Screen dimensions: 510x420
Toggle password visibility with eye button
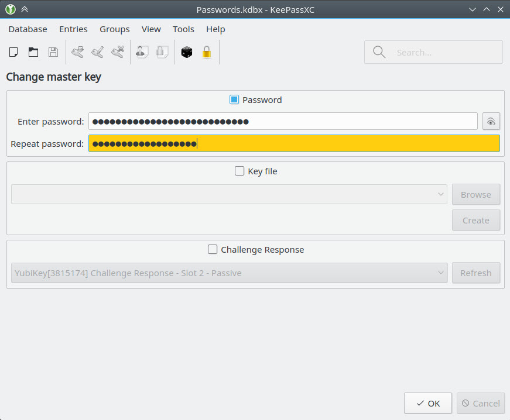pos(491,122)
